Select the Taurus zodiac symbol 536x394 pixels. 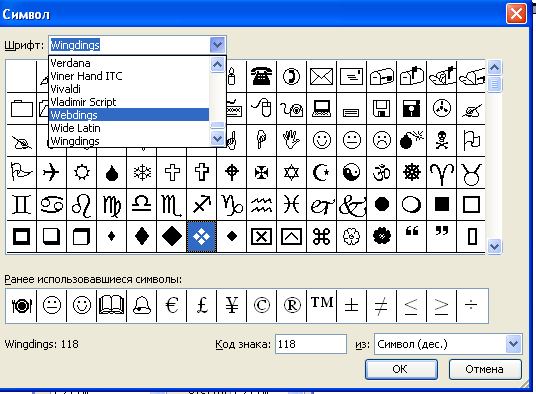coord(471,174)
